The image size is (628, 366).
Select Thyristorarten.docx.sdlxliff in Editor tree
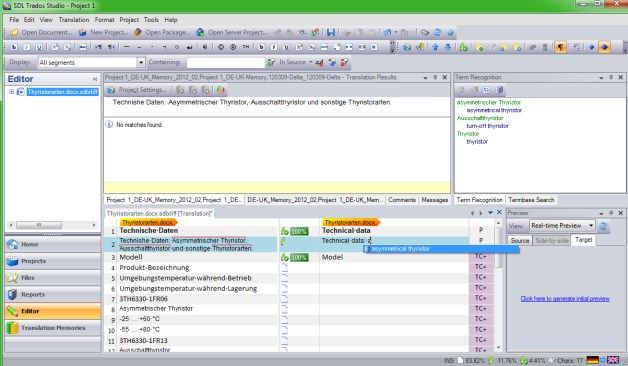coord(62,92)
